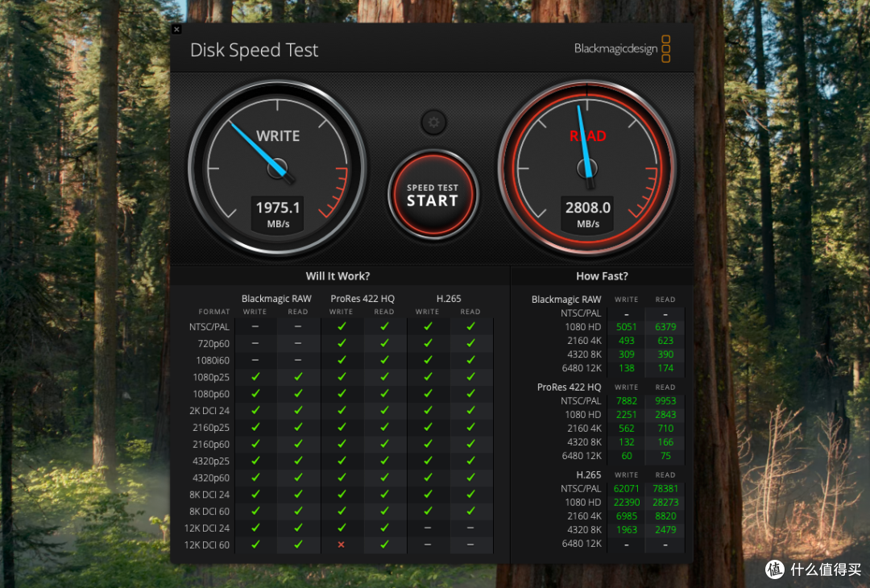
Task: Click the Blackmagic RAW column header in Will It Work
Action: click(x=276, y=299)
